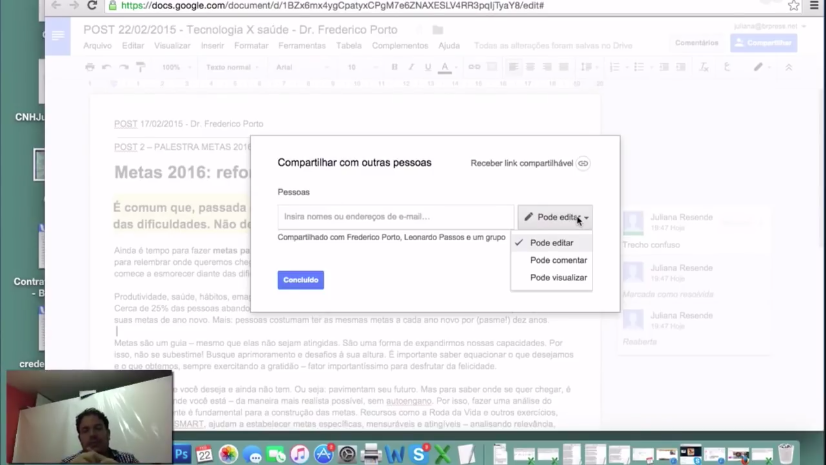Open the 100% zoom dropdown

click(x=176, y=67)
